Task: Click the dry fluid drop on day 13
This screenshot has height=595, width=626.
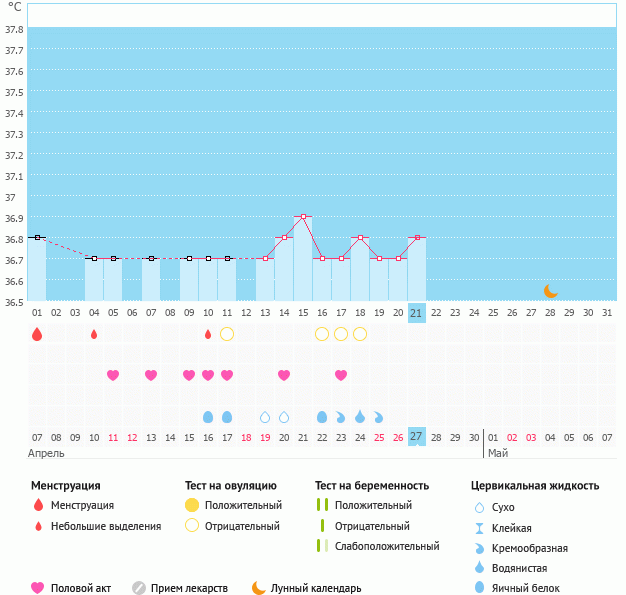Action: (265, 416)
